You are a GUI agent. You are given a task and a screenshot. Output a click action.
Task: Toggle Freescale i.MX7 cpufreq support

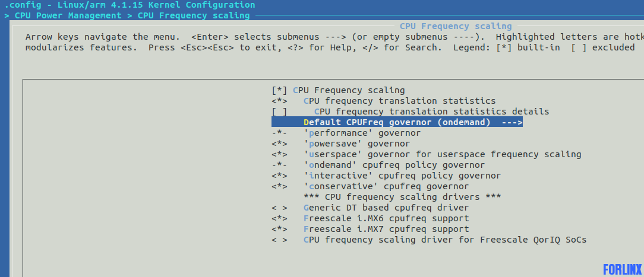tap(279, 229)
